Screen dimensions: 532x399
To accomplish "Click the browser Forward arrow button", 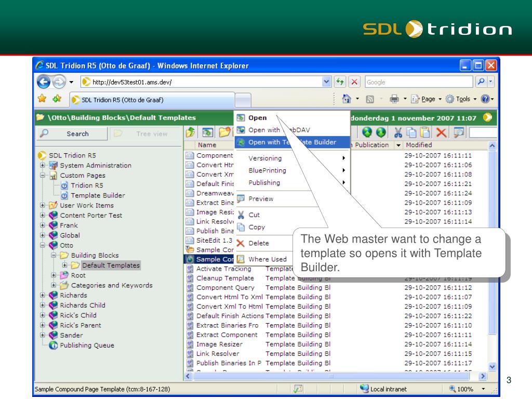I will coord(59,82).
